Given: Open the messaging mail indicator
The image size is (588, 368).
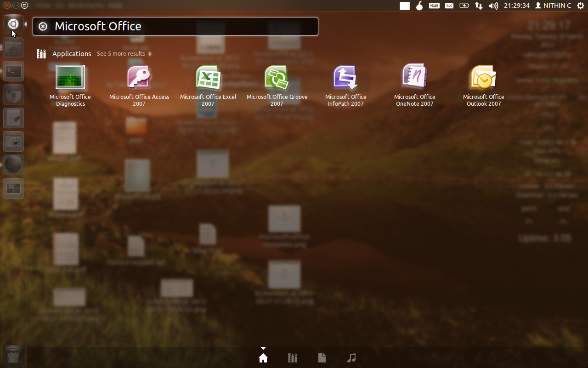Looking at the screenshot, I should [449, 6].
